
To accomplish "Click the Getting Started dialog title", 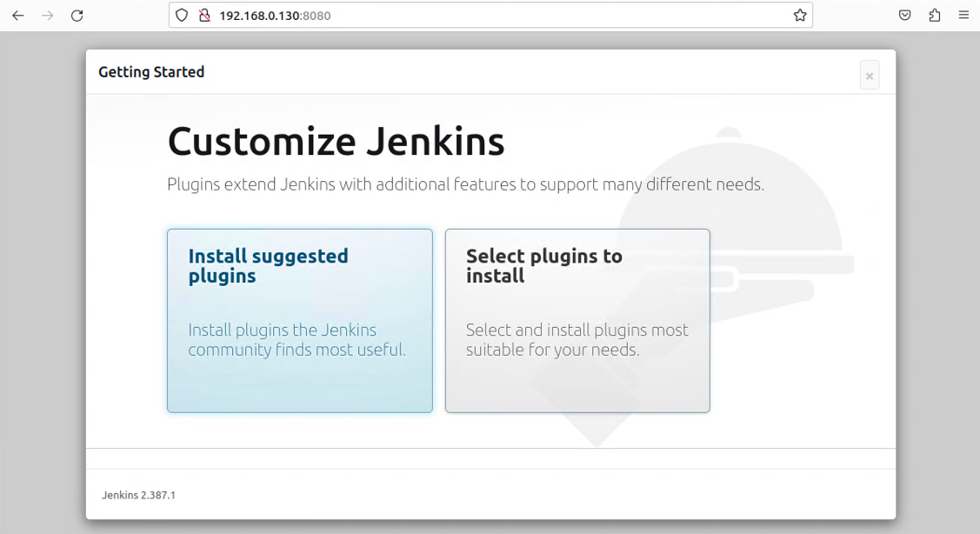I will pos(151,72).
